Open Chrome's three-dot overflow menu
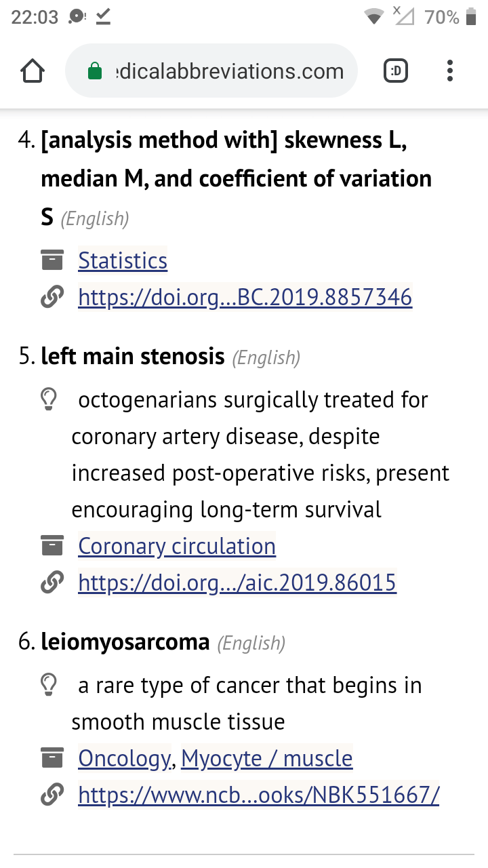 (450, 71)
